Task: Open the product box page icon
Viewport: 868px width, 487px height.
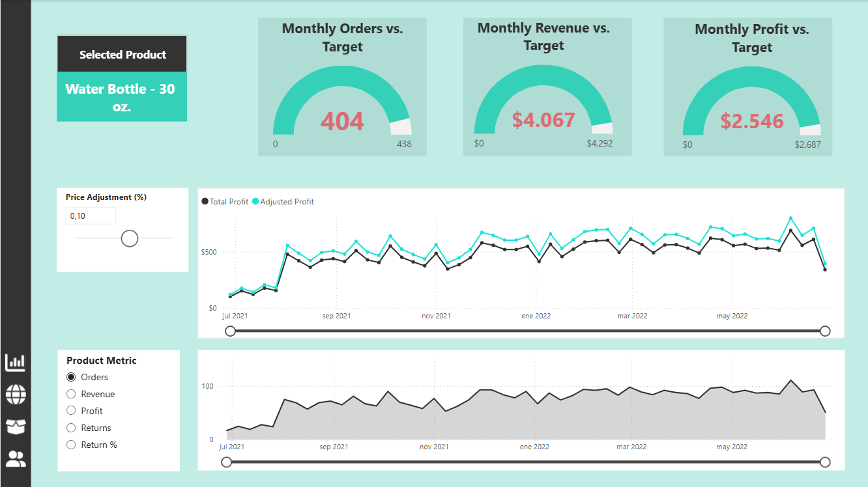Action: (15, 426)
